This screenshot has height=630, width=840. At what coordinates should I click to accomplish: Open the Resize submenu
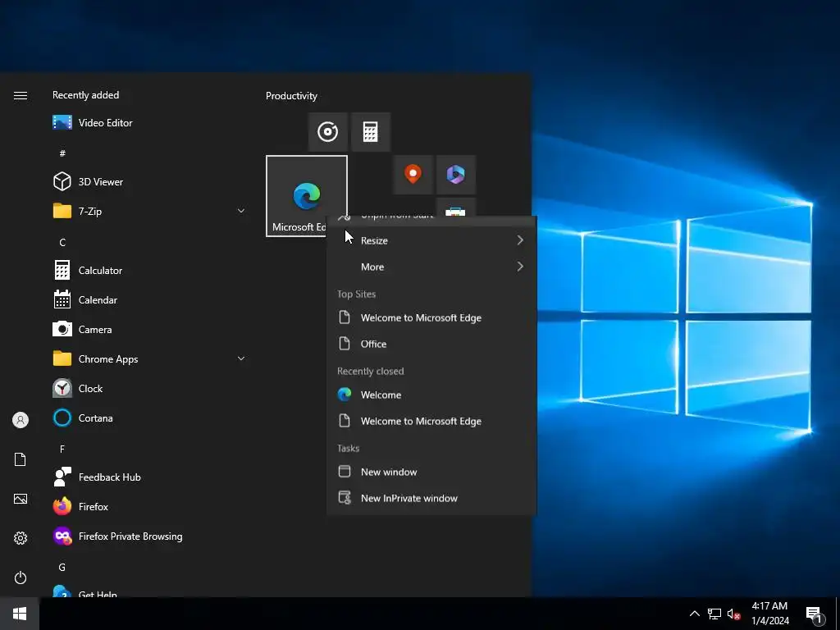click(x=431, y=240)
